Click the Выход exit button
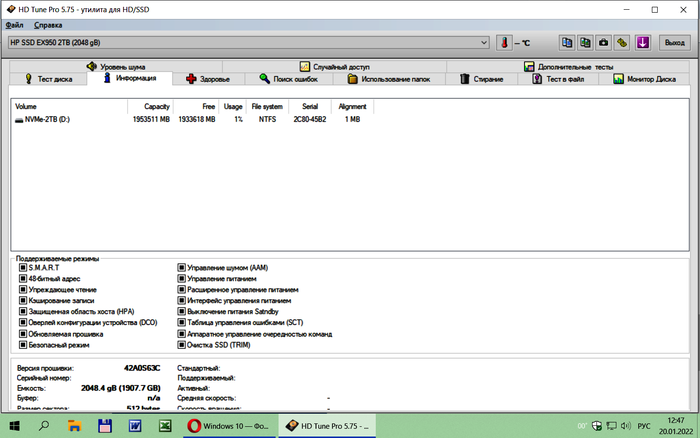 click(674, 43)
